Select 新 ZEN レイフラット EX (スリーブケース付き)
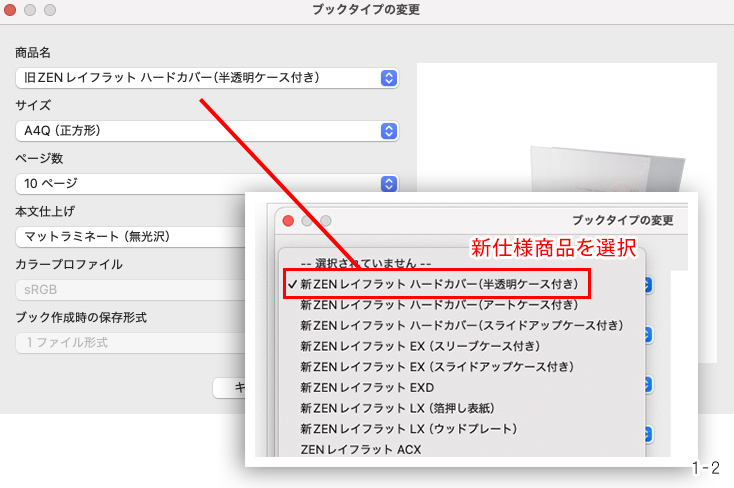 click(420, 346)
